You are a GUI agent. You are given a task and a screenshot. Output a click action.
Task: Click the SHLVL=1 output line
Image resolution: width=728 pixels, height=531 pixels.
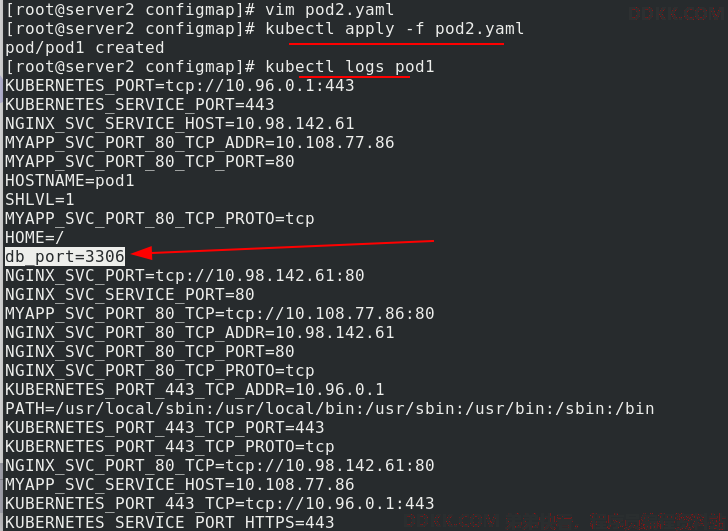[x=39, y=200]
